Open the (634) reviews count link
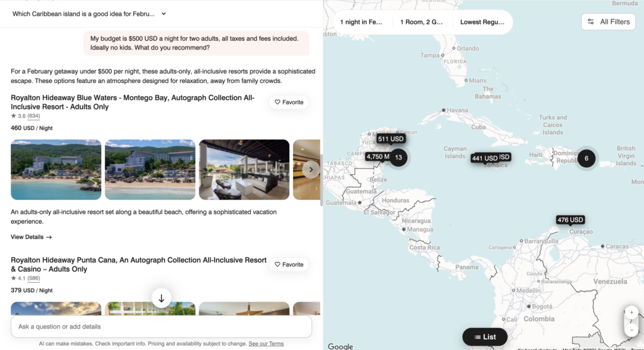The image size is (644, 350). click(34, 116)
